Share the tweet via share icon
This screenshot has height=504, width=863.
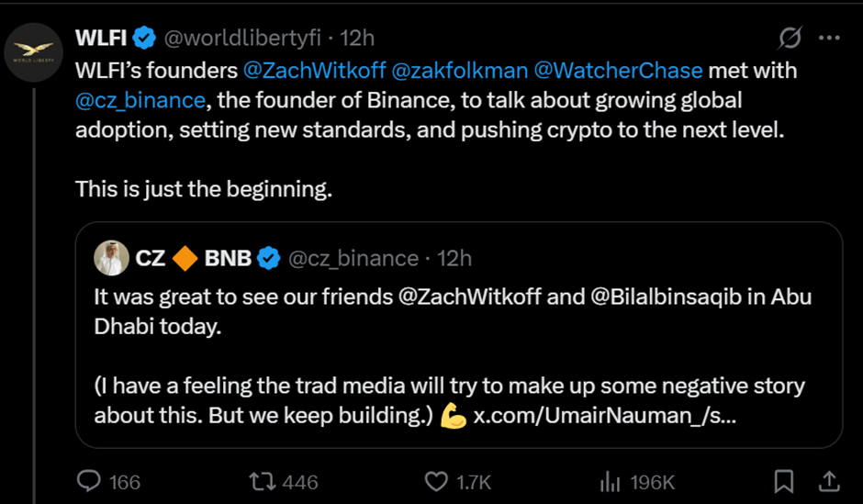pyautogui.click(x=827, y=481)
